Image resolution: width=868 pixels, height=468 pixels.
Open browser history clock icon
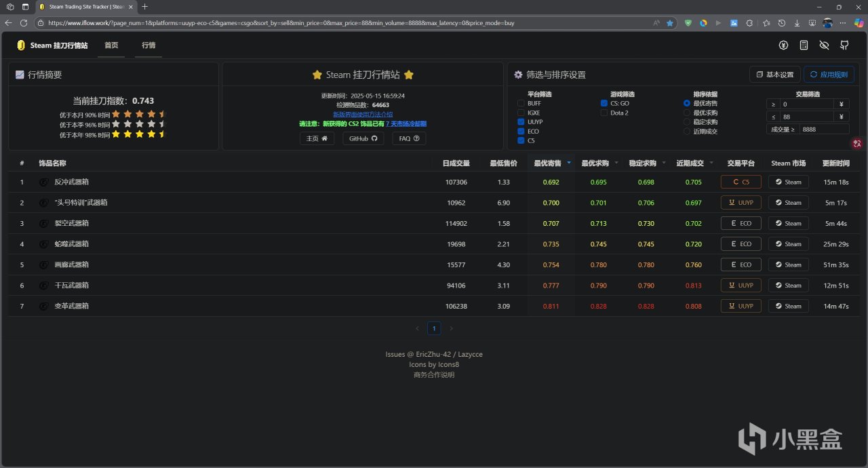pyautogui.click(x=782, y=22)
